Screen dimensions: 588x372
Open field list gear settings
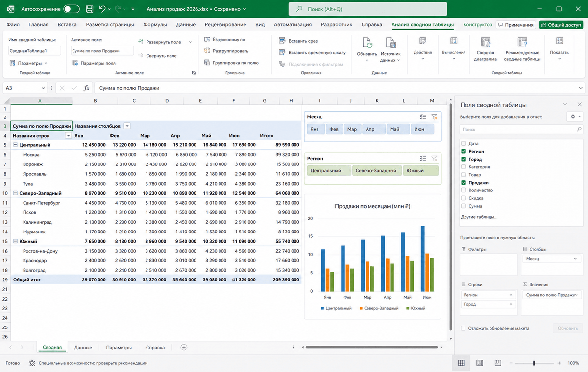point(574,116)
